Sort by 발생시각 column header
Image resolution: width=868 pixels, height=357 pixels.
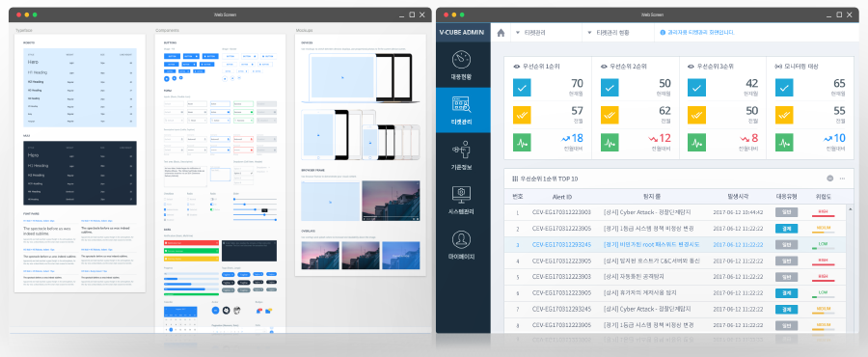(738, 197)
